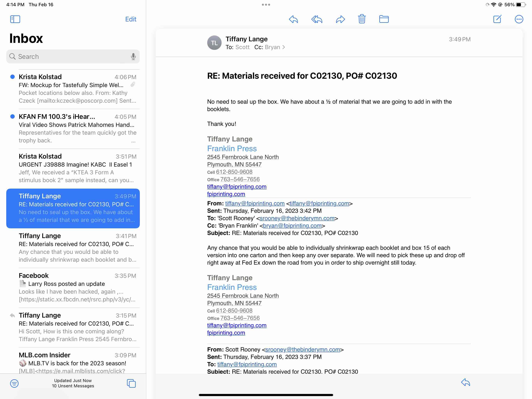The image size is (532, 399).
Task: Click the Search mail field
Action: [72, 56]
